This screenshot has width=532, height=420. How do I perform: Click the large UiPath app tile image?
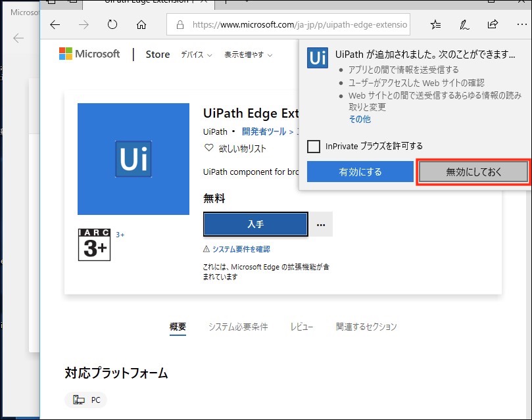tap(133, 159)
